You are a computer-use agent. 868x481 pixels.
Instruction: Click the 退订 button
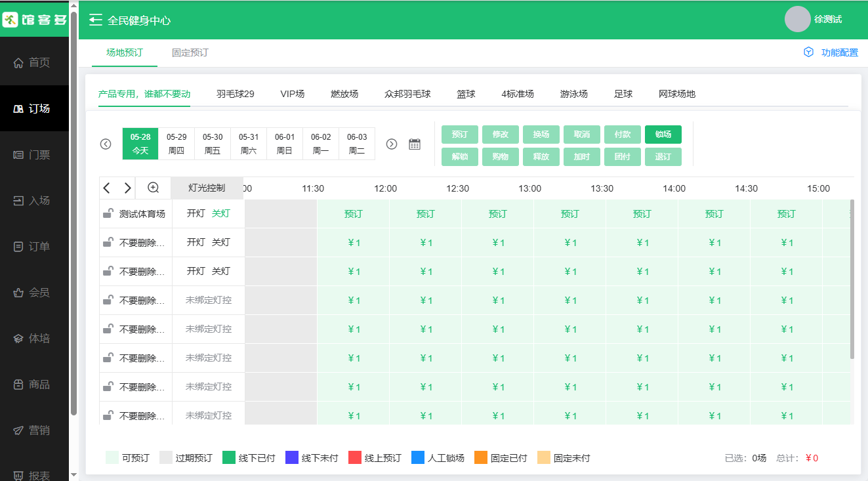point(663,157)
